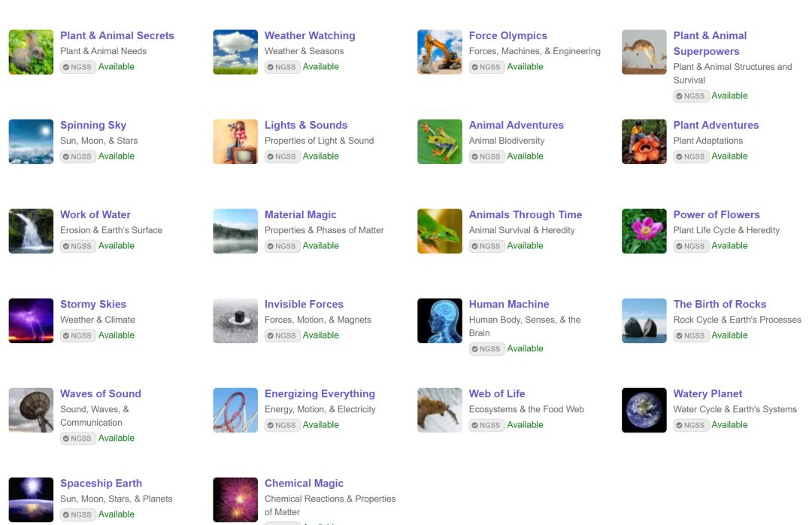The width and height of the screenshot is (812, 525).
Task: Open the Energizing Everything title link
Action: click(x=320, y=394)
